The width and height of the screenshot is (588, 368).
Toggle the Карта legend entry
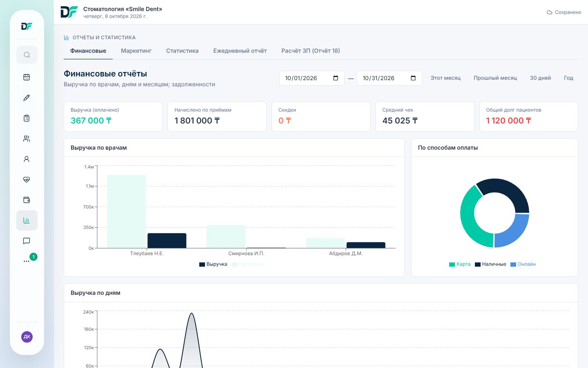(460, 264)
